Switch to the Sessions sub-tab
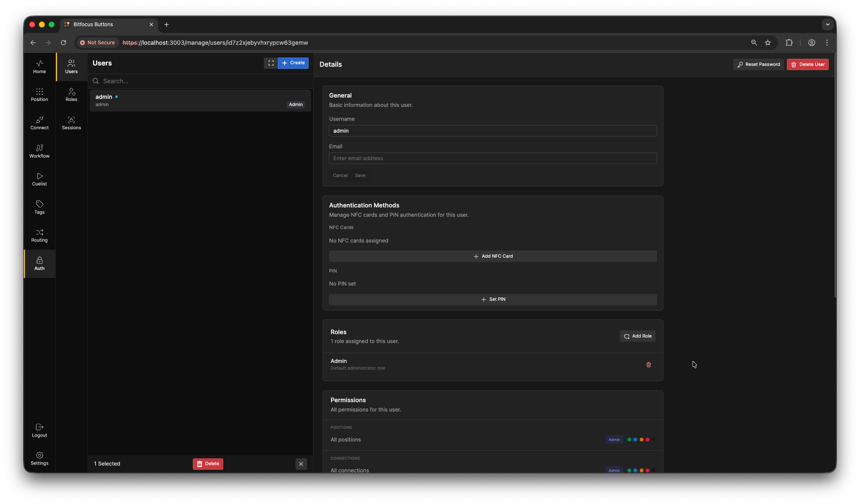Viewport: 860px width, 504px height. pyautogui.click(x=71, y=123)
